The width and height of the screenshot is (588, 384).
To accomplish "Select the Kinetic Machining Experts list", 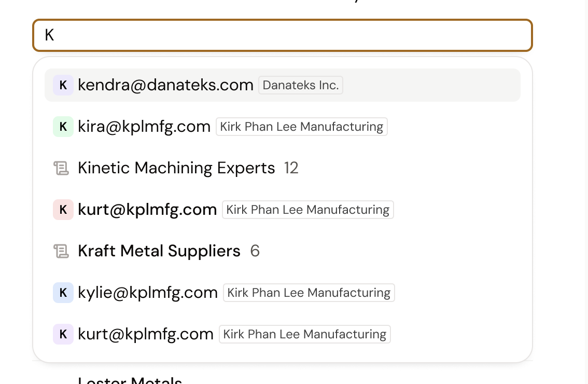I will click(x=176, y=168).
